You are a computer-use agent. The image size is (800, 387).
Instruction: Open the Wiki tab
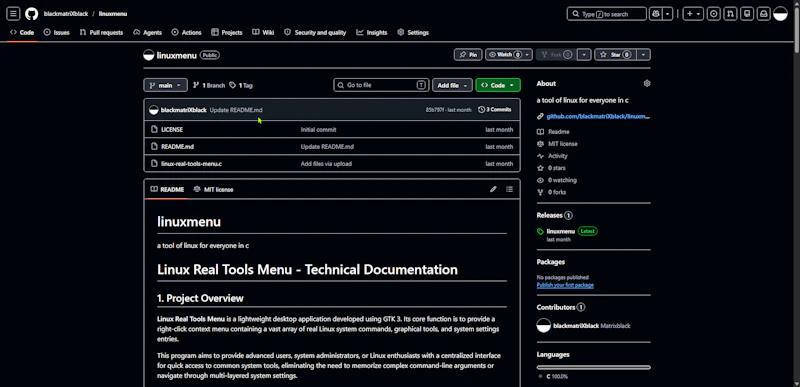pos(263,32)
